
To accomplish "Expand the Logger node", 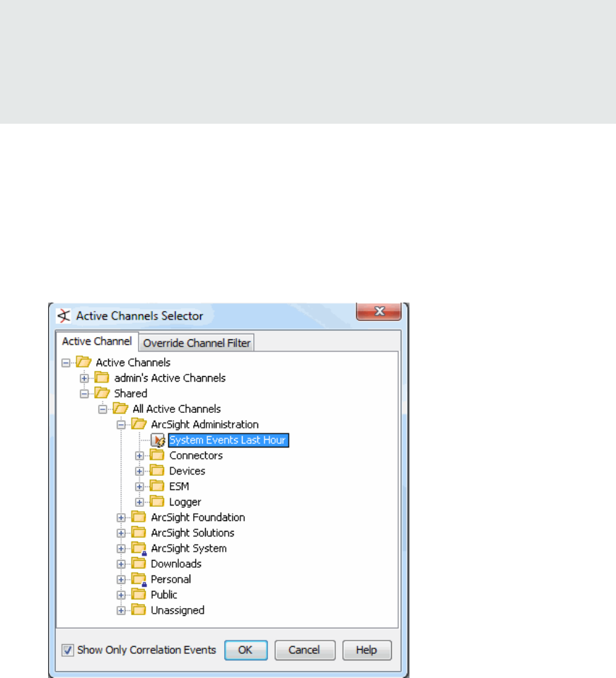I will pyautogui.click(x=139, y=503).
